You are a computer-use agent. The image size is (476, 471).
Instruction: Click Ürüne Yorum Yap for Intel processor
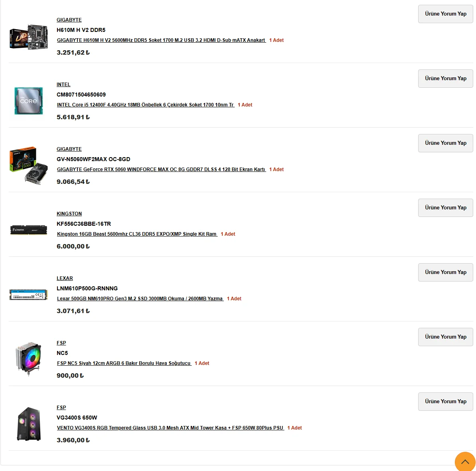pyautogui.click(x=445, y=79)
